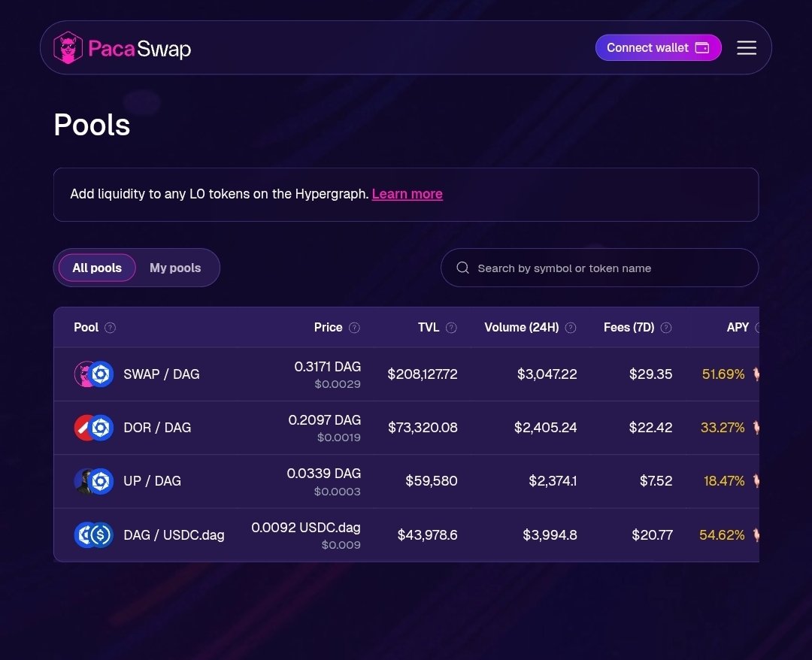Click the alpaca icon beside 54.62% APY
Viewport: 812px width, 660px height.
(756, 534)
